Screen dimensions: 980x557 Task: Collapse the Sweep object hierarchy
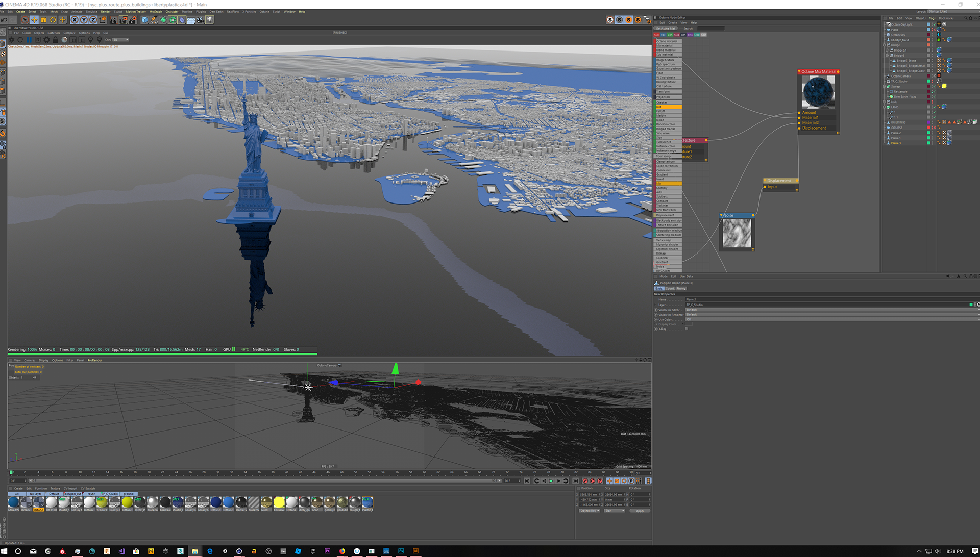(884, 86)
